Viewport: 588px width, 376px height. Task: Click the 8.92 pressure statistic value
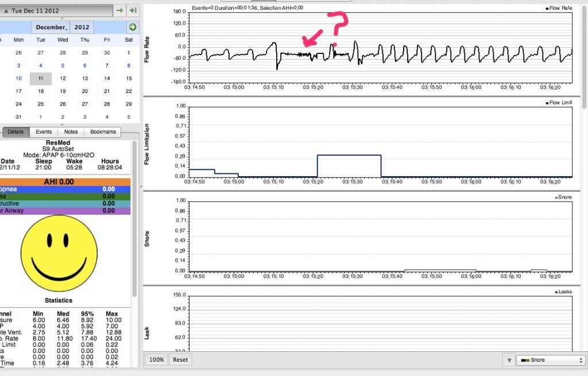click(87, 320)
